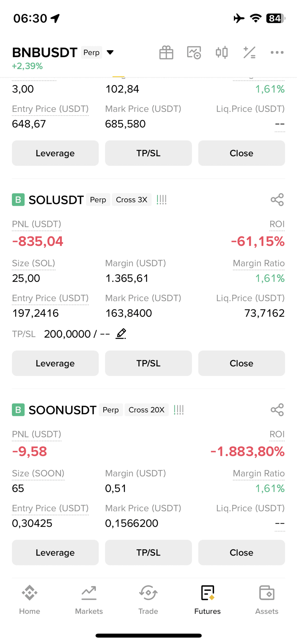Close the SOLUSDT position
Screen dimensions: 297x644
coord(241,363)
